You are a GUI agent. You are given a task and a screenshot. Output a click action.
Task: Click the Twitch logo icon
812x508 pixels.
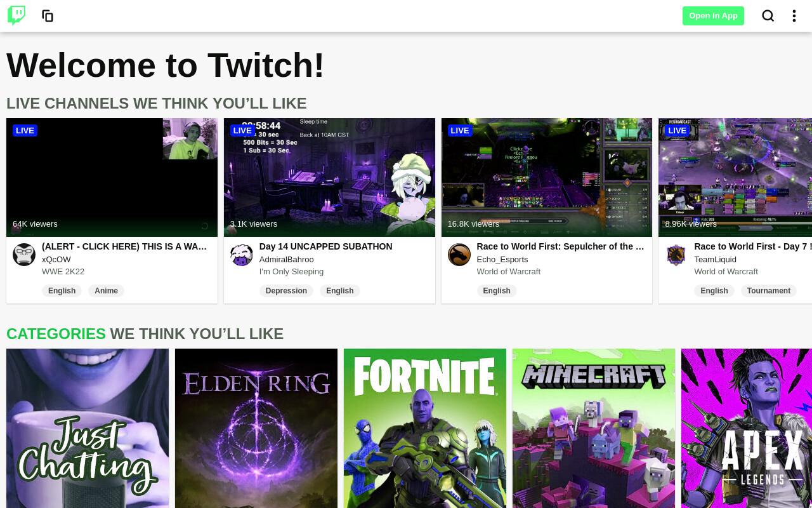(16, 15)
